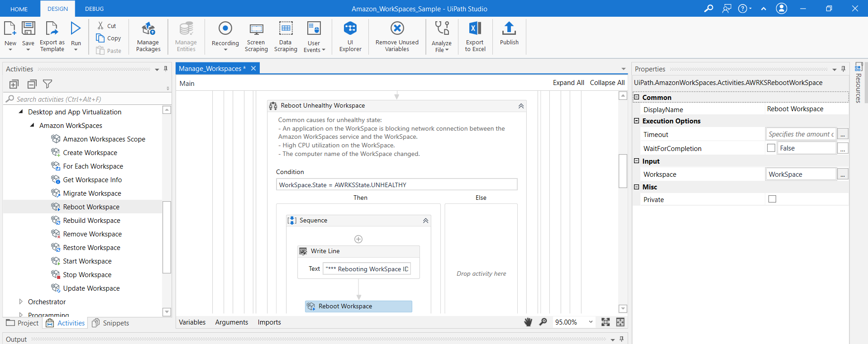Open the activities filter options

pyautogui.click(x=48, y=84)
